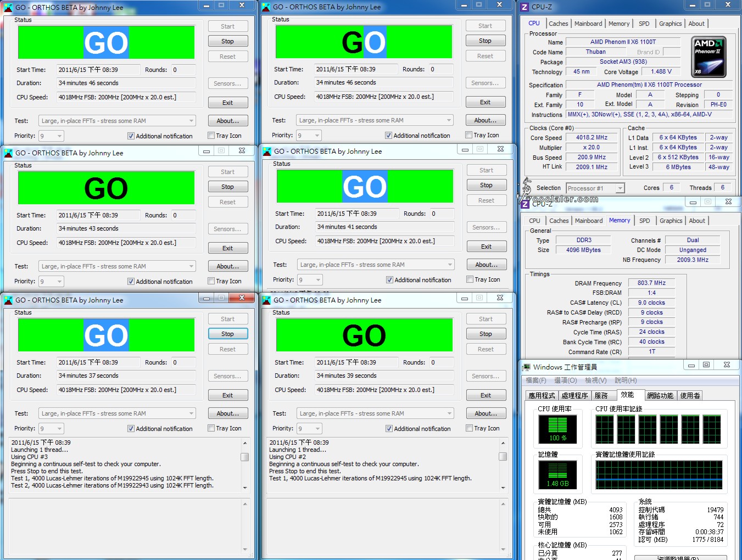This screenshot has width=742, height=560.
Task: Click Stop in the ORTHOS window with 43-second duration
Action: 228,187
